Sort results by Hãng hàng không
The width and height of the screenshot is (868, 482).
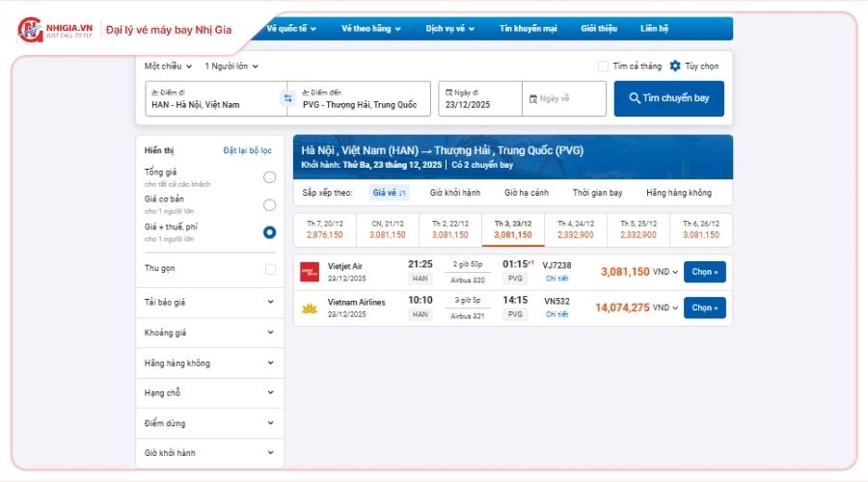[x=679, y=193]
